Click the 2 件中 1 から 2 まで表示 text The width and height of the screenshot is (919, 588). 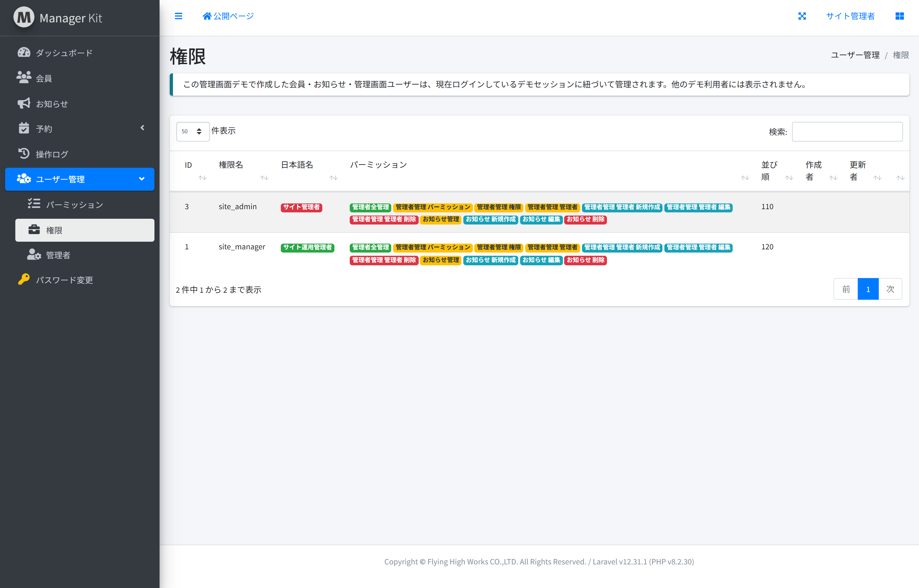tap(219, 290)
